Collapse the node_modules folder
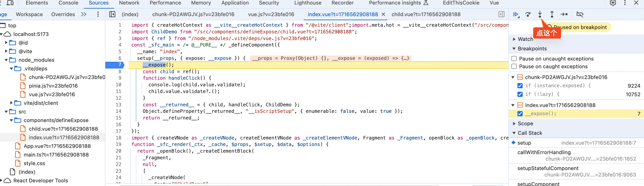The image size is (644, 186). coord(6,60)
